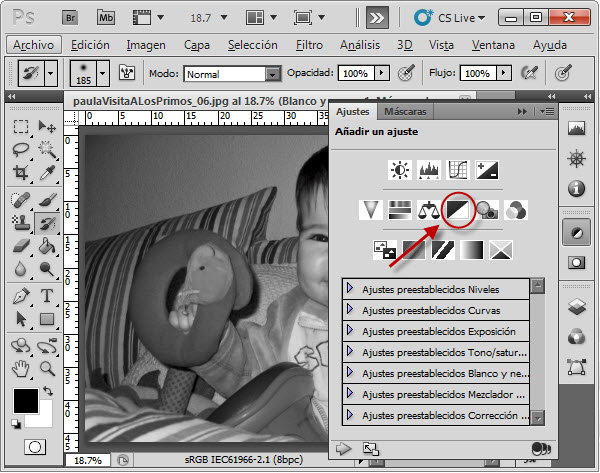Add a Brightness/Contrast adjustment
Screen dimensions: 600x473
(x=400, y=170)
